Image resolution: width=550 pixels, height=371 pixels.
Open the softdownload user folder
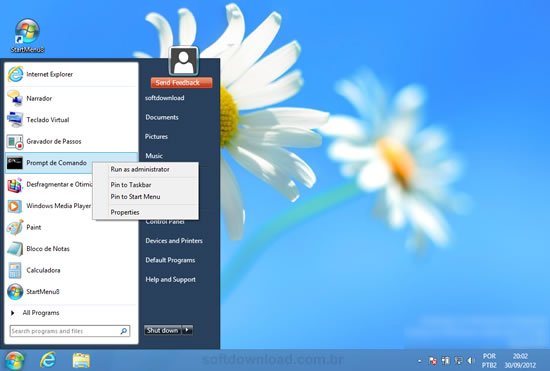165,98
